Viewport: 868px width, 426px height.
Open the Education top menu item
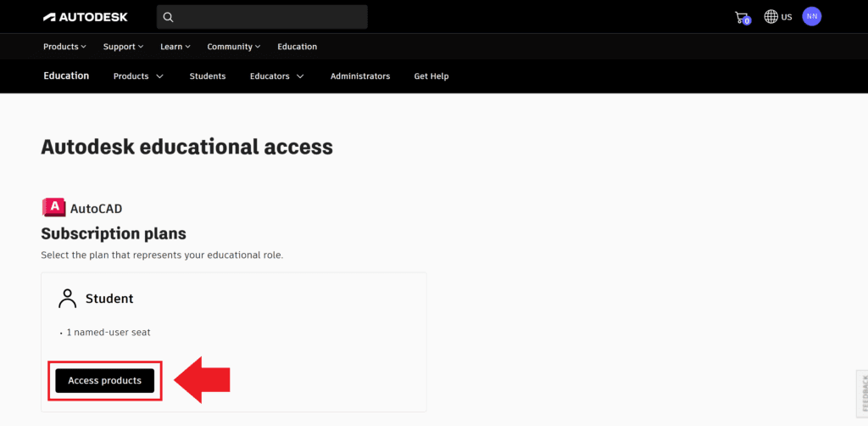coord(297,47)
